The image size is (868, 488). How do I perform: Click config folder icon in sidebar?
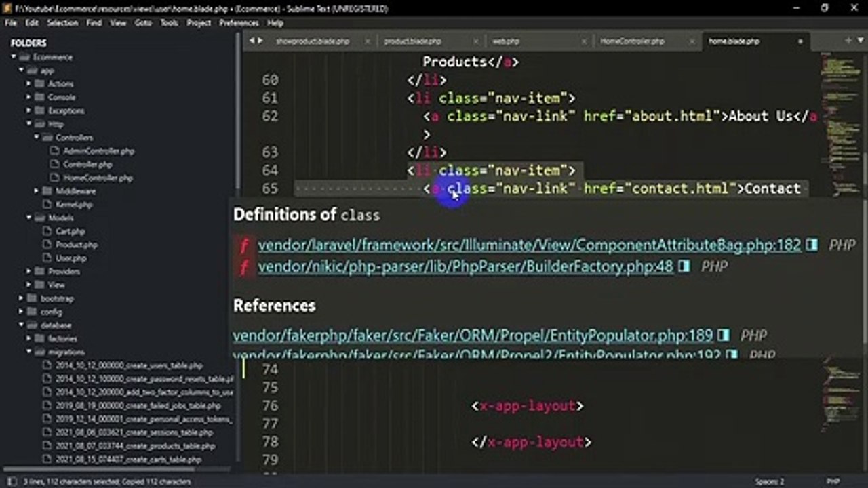coord(31,312)
